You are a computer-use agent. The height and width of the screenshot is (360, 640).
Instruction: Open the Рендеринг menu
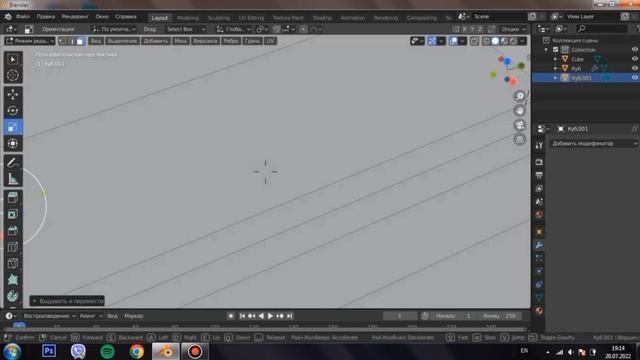[75, 17]
